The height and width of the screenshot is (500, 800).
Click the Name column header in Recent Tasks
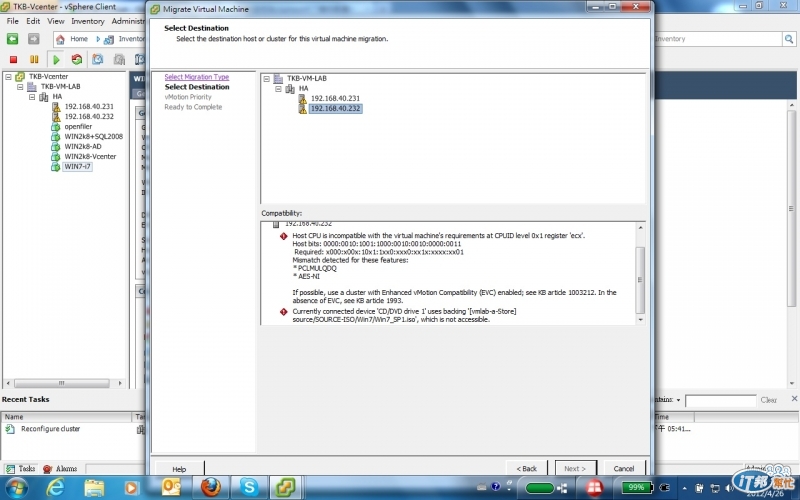[66, 417]
